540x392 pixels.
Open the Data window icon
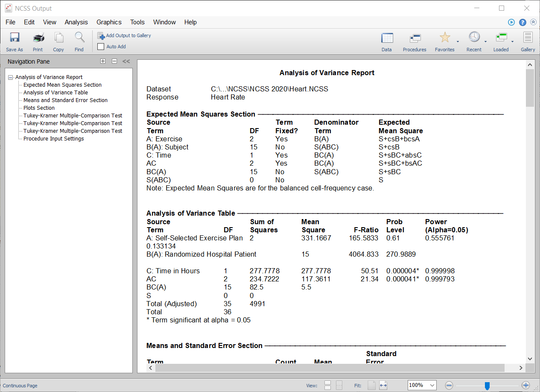pyautogui.click(x=387, y=41)
